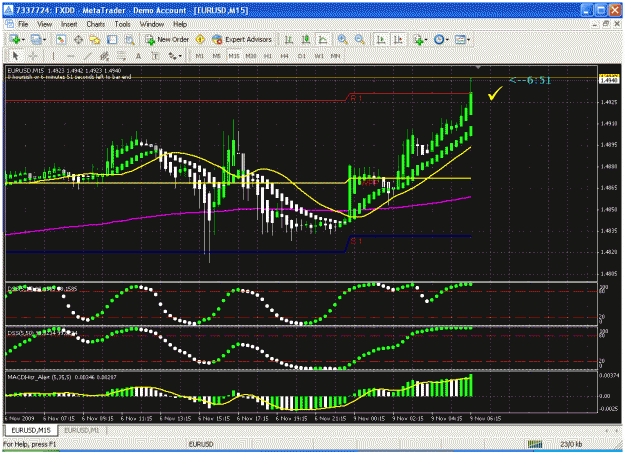
Task: Open the Charts menu
Action: tap(96, 24)
